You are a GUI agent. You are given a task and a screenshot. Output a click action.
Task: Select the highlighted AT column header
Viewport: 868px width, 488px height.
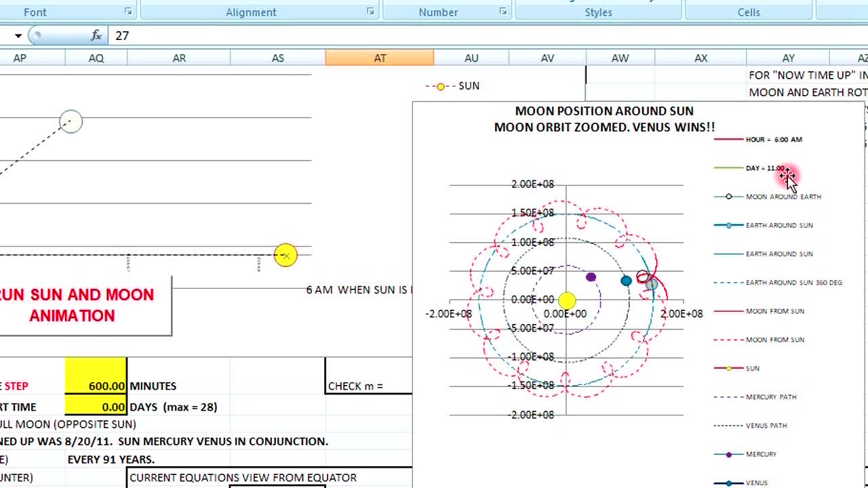[380, 58]
